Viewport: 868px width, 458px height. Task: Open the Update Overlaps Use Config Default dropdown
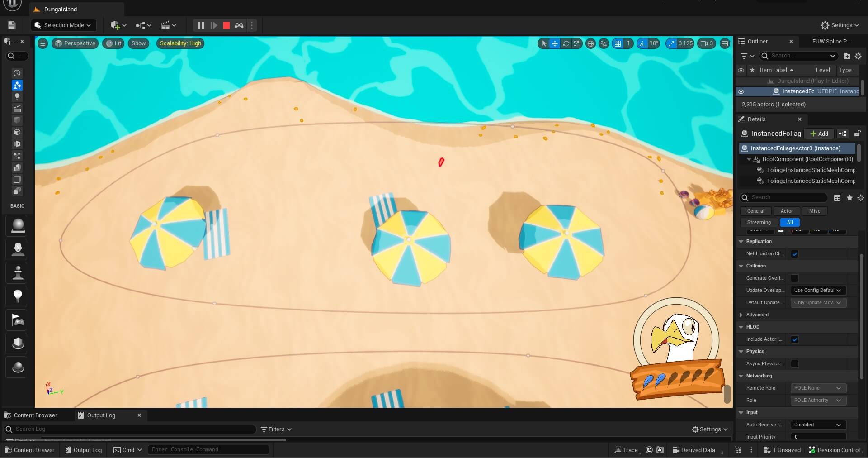click(x=818, y=291)
